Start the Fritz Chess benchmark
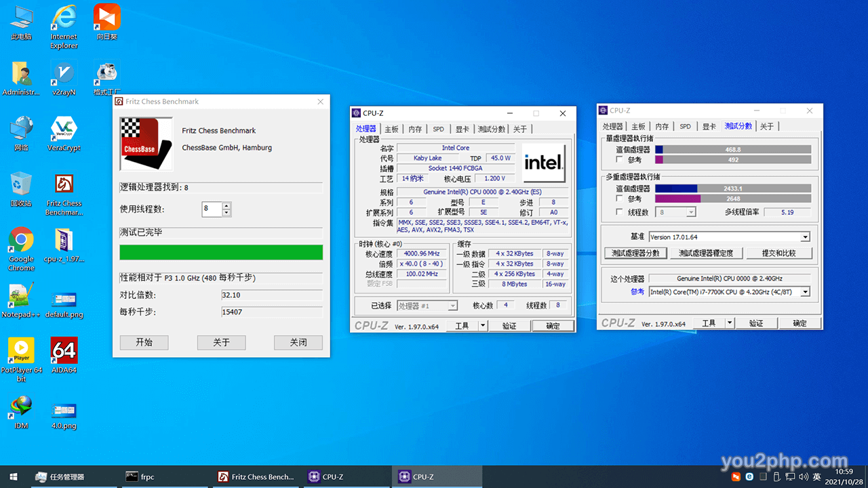The image size is (868, 488). (144, 342)
